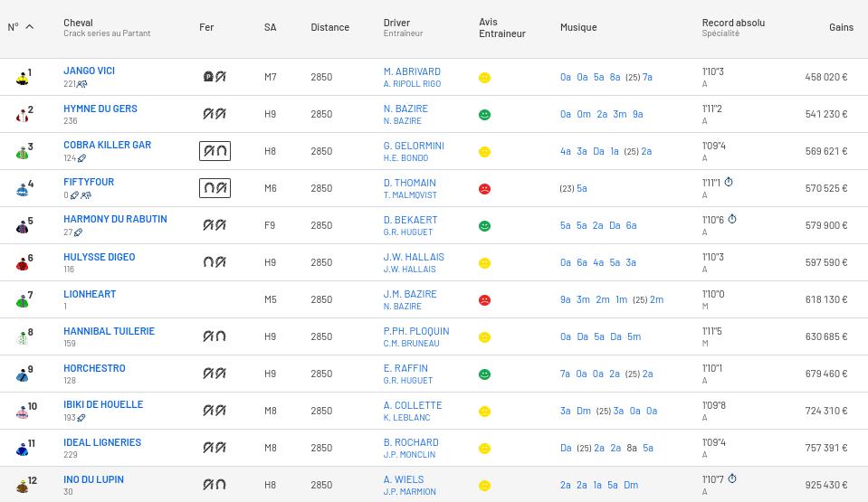Screen dimensions: 868x502
Task: Click the boxed shoeing icon for FIFTYFOUR
Action: click(215, 188)
